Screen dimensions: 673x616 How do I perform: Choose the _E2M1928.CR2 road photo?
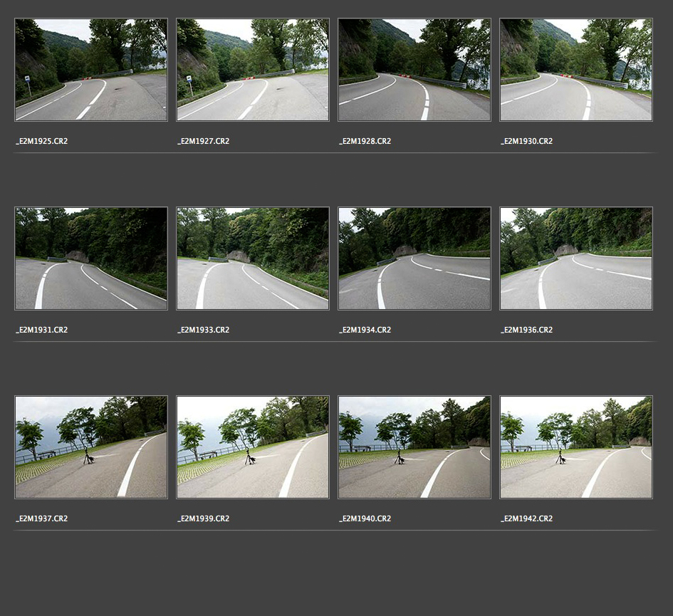414,70
